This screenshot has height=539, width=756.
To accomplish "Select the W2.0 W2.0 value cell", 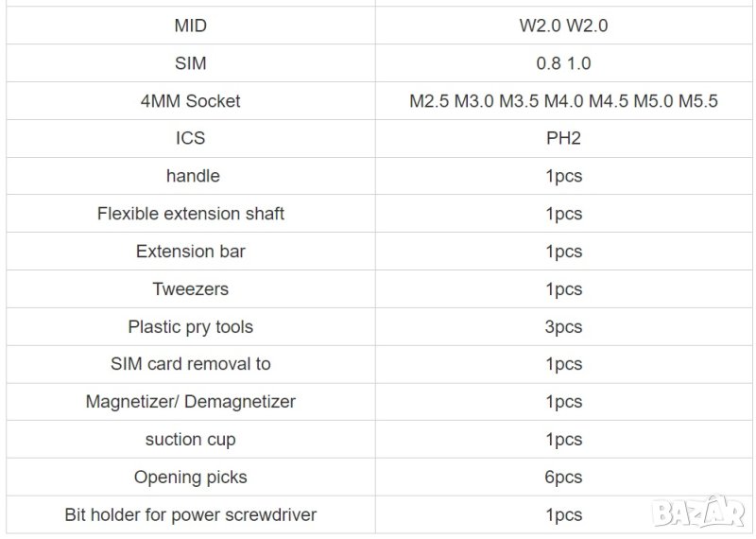I will point(563,26).
